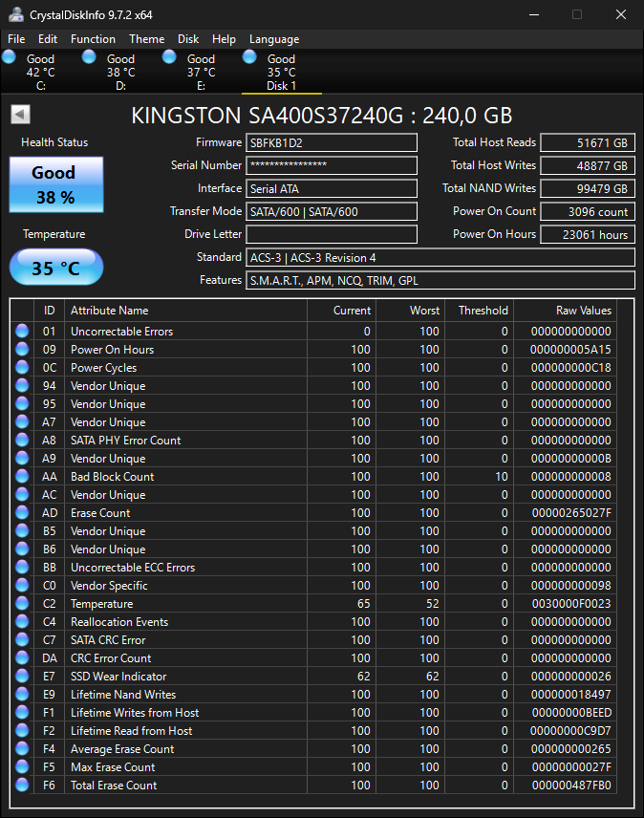Click the blue health orb of drive C:
The image size is (644, 818).
coord(9,56)
